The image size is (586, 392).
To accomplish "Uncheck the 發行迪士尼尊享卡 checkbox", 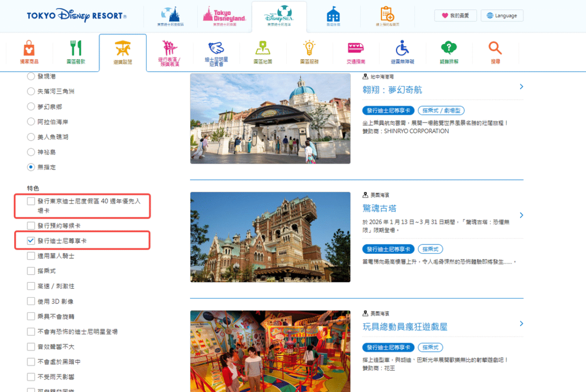I will [31, 241].
